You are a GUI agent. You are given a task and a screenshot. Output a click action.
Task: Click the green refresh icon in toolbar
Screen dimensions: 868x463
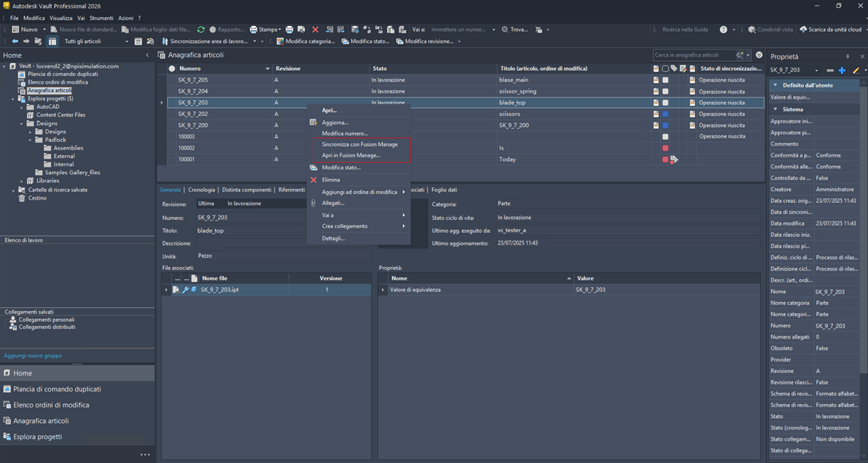[201, 30]
